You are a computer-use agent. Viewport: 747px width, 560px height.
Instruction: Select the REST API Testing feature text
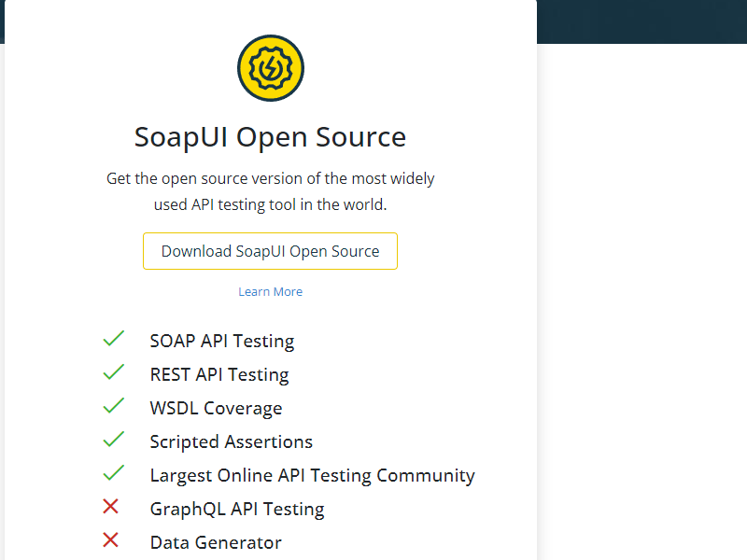(x=218, y=375)
